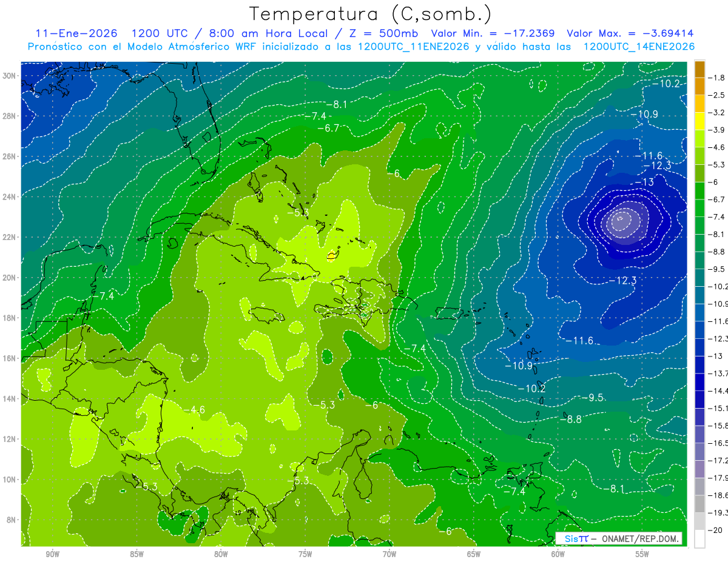
Task: Click the -17.2 value in the color legend
Action: tap(718, 460)
